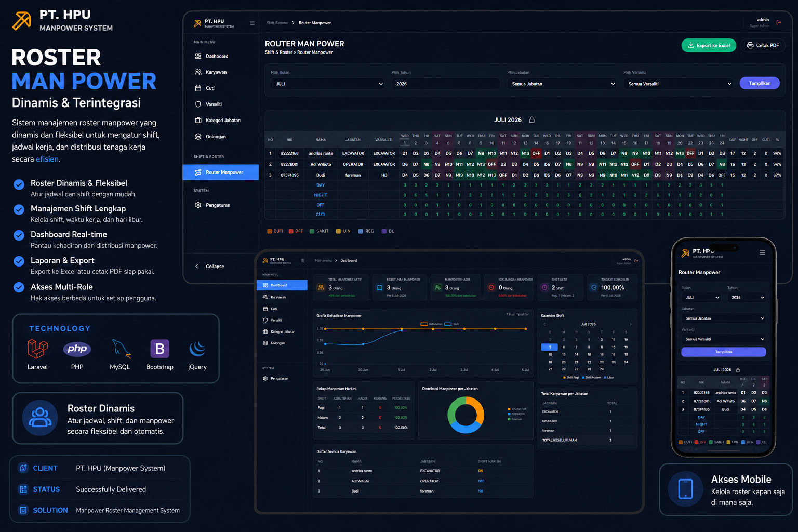
Task: Click the Golongan layers icon in main window sidebar
Action: (x=198, y=137)
